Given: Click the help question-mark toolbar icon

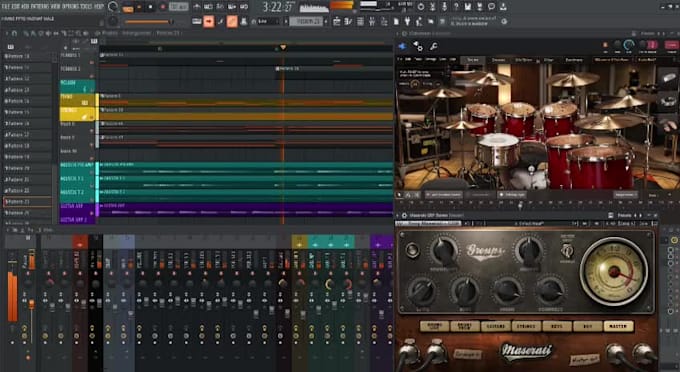Looking at the screenshot, I should [x=456, y=7].
